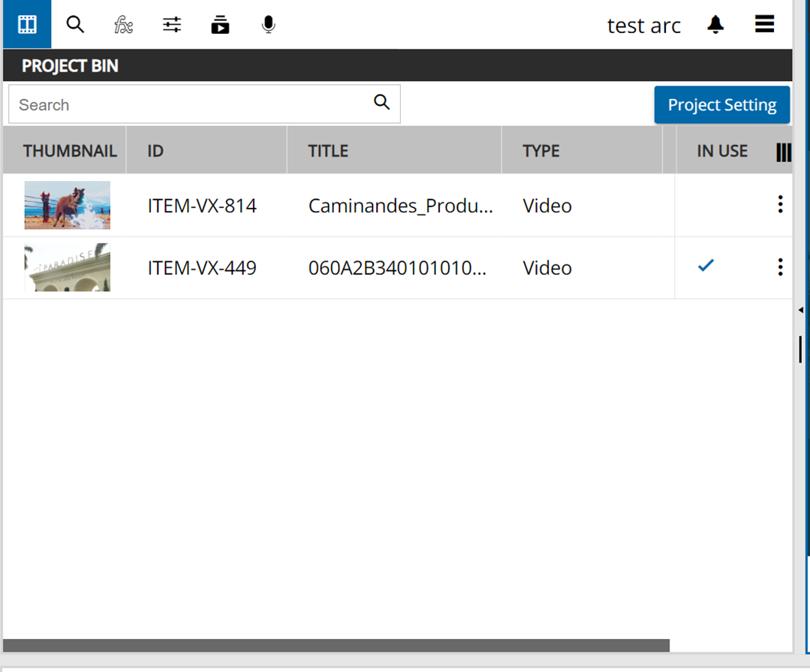Collapse the panel using side arrow
Viewport: 810px width, 672px height.
800,309
